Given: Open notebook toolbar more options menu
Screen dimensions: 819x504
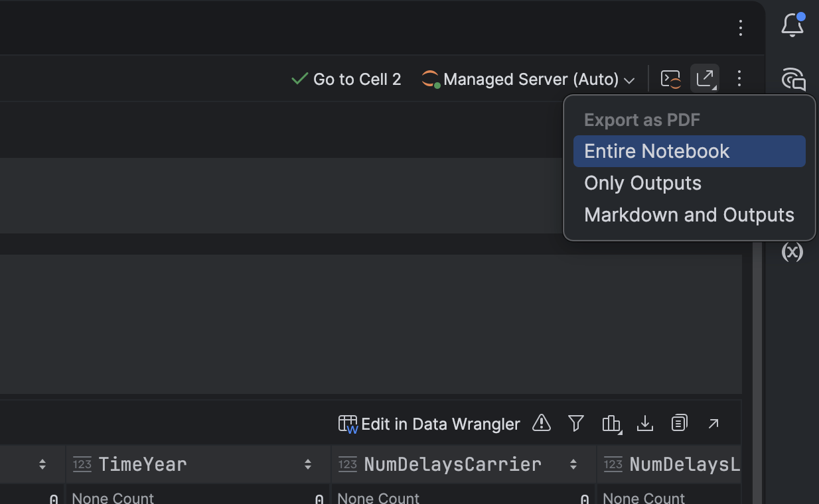Looking at the screenshot, I should (x=739, y=79).
